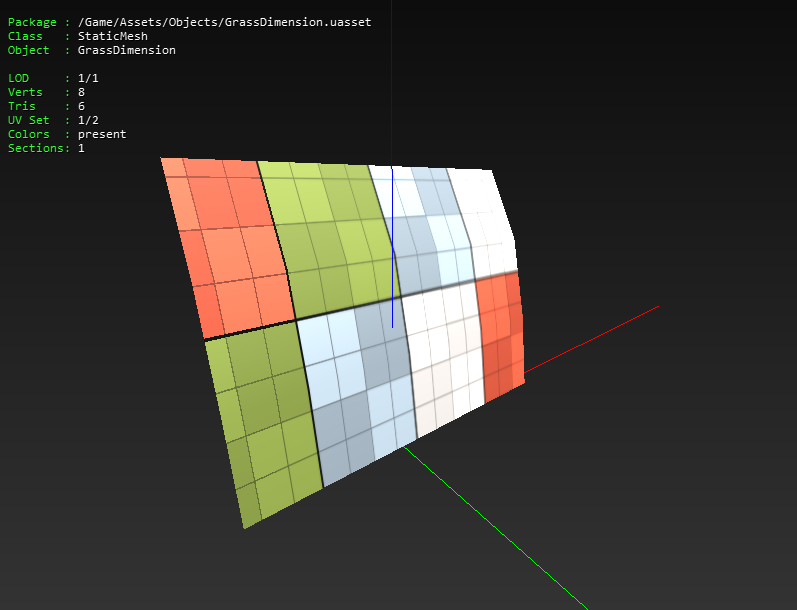Click the Tris label
The width and height of the screenshot is (797, 610).
pyautogui.click(x=21, y=106)
